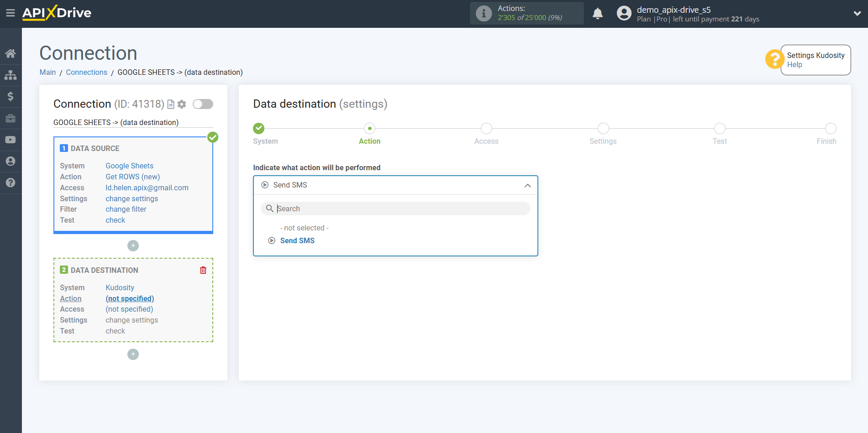868x433 pixels.
Task: Click the actions info icon
Action: [484, 13]
